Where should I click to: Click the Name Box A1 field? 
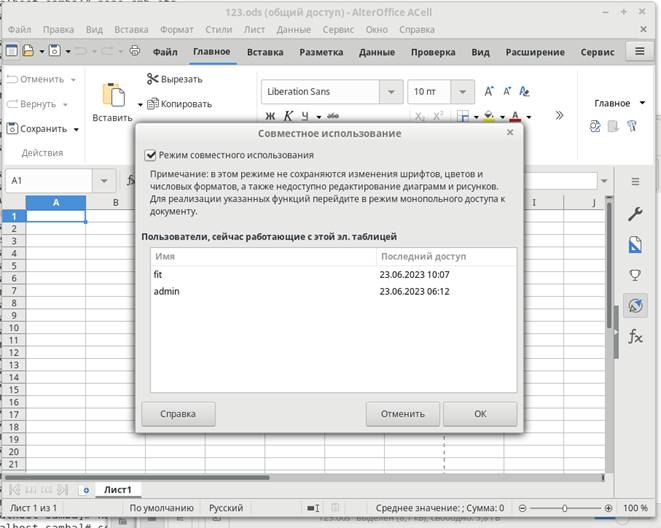pos(48,181)
